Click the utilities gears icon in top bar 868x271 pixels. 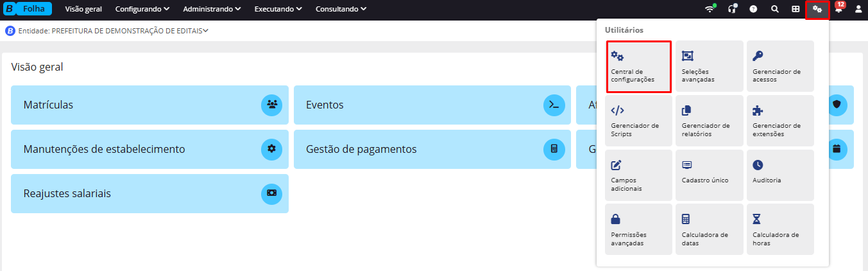[x=817, y=10]
